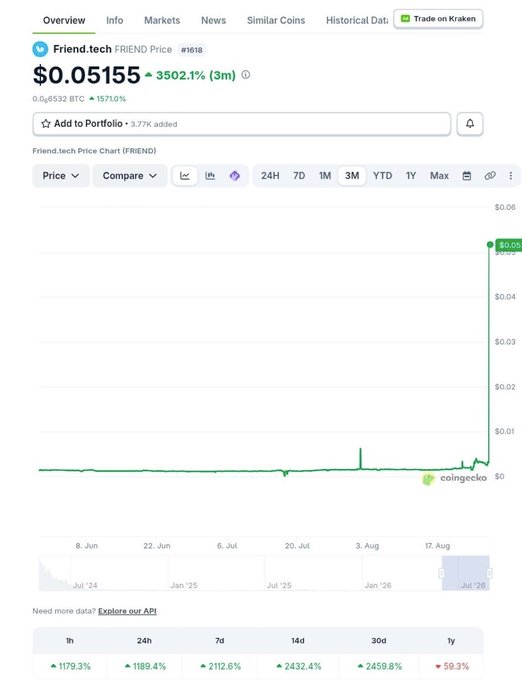Click the star icon in Add to Portfolio

click(46, 124)
